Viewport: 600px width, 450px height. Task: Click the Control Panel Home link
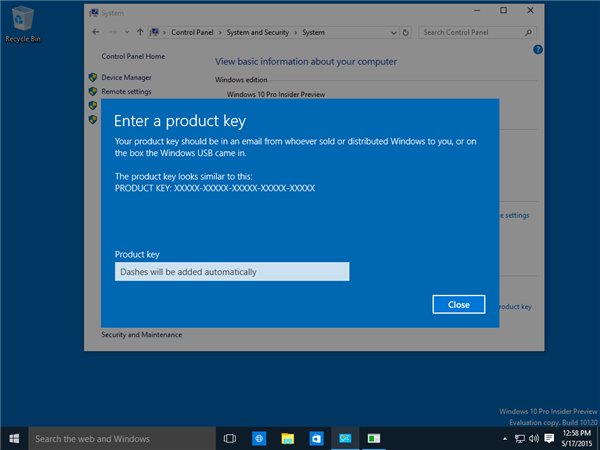(x=133, y=57)
